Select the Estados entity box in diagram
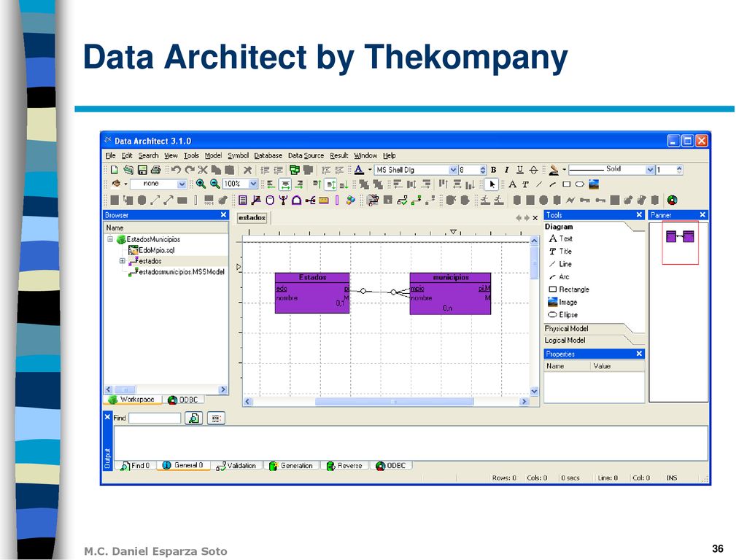The height and width of the screenshot is (560, 747). 312,293
